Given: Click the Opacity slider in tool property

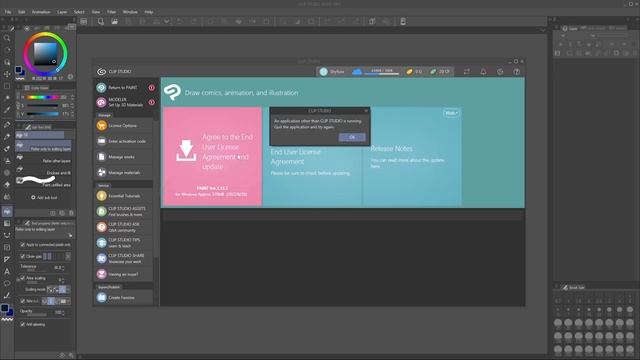Looking at the screenshot, I should 37,315.
